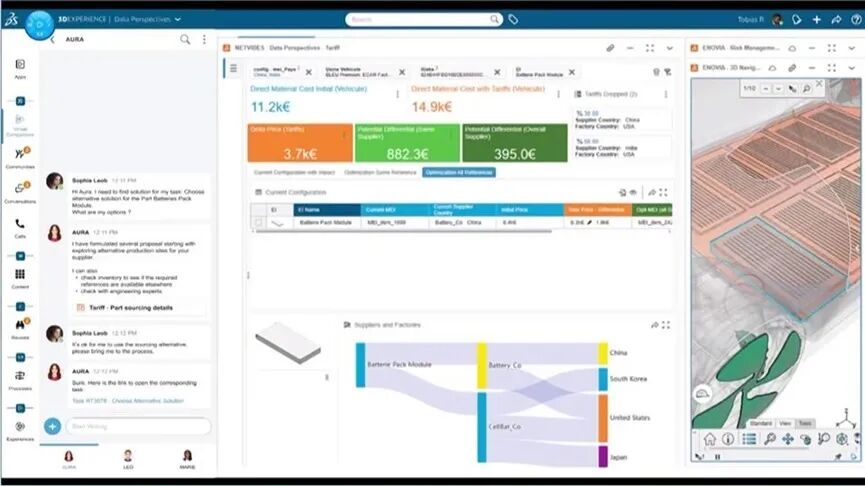
Task: Open Content grid icon in sidebar
Action: coord(20,274)
